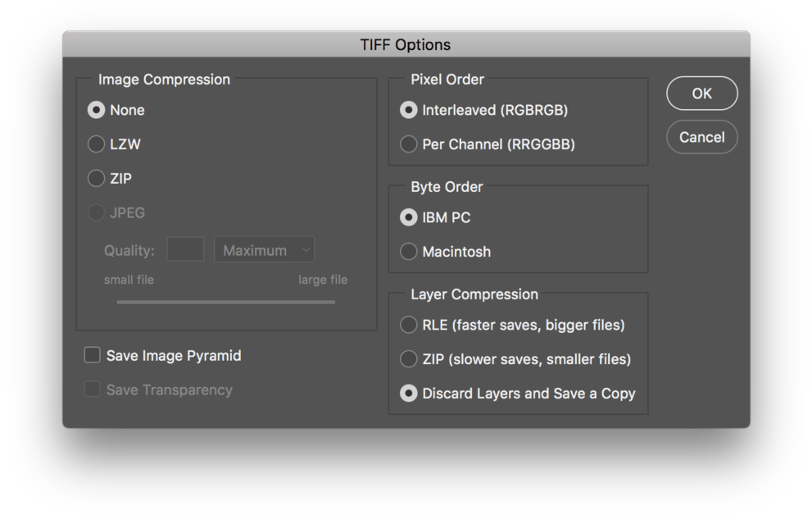812x515 pixels.
Task: Enable Save Image Pyramid checkbox
Action: [x=93, y=356]
